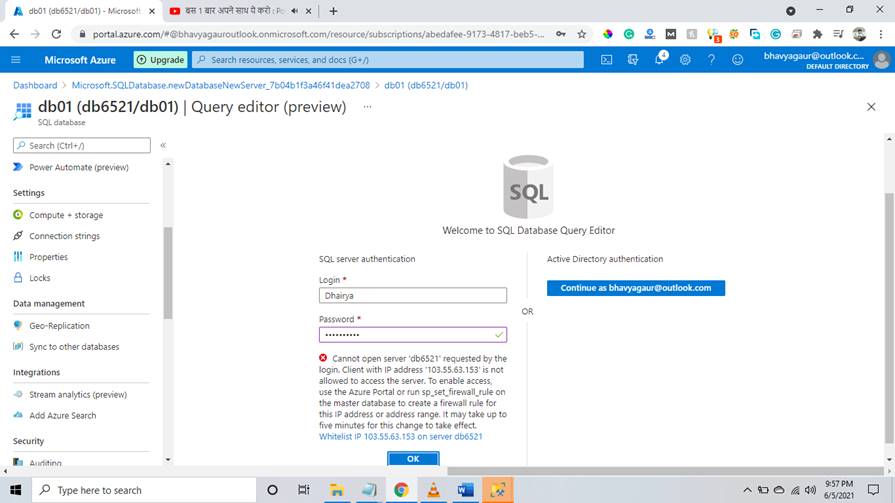Open Stream analytics (preview)
895x503 pixels.
coord(78,395)
